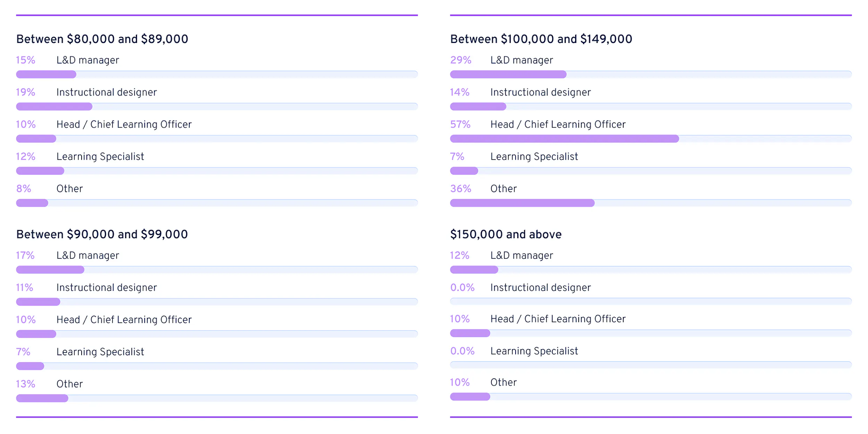Select the '36%' value text

460,189
